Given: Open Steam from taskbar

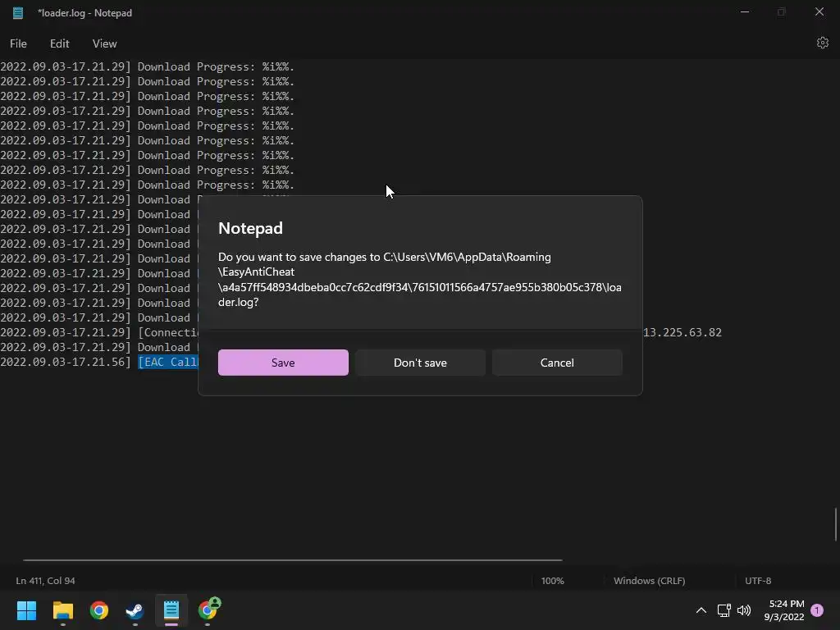Looking at the screenshot, I should [135, 610].
